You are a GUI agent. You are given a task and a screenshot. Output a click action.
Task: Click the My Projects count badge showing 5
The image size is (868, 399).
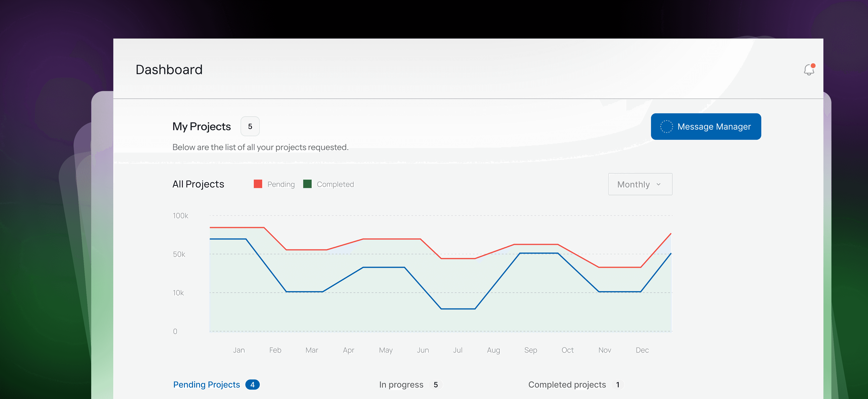point(250,126)
